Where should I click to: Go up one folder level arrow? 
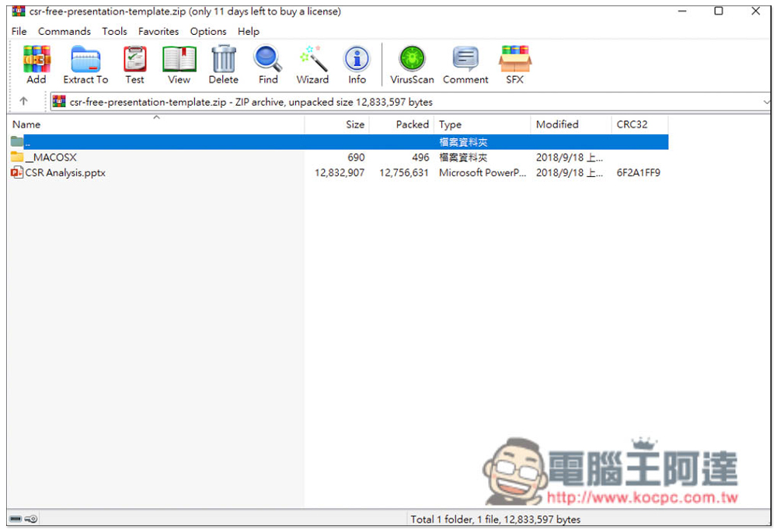point(23,102)
